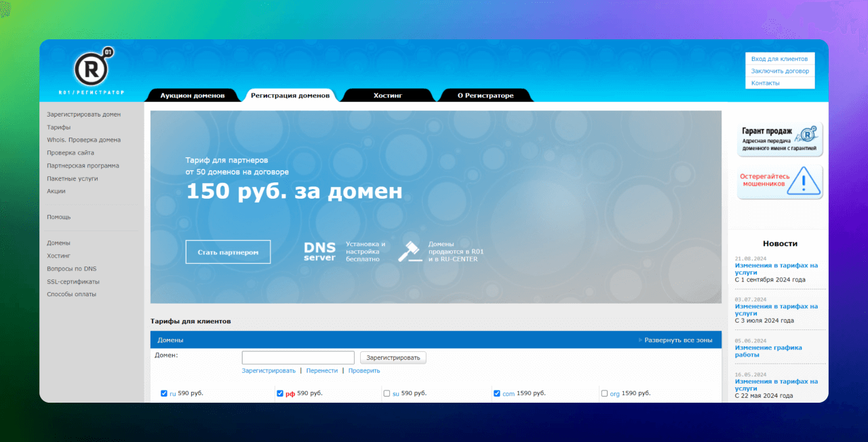Click the Стать партнером button
This screenshot has height=442, width=868.
tap(228, 252)
